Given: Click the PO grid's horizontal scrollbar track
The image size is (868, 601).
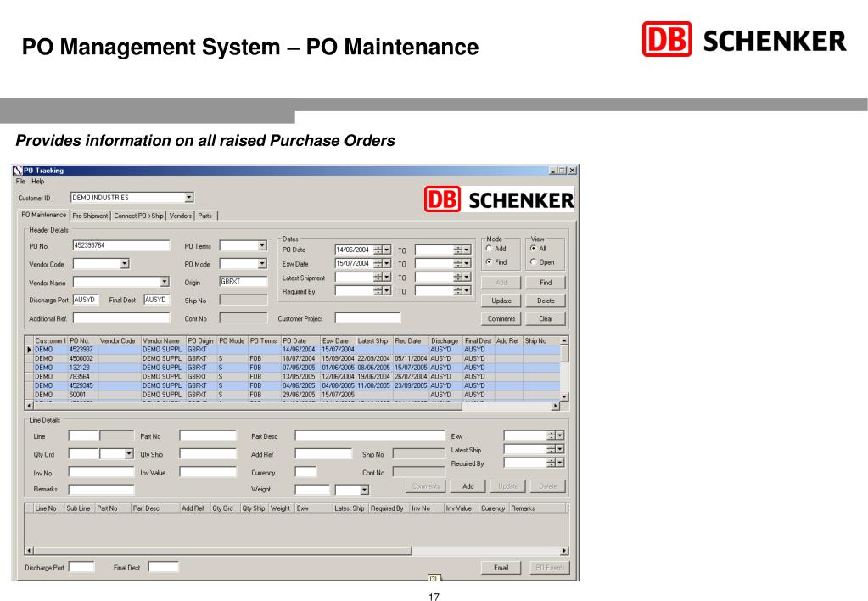Looking at the screenshot, I should point(507,406).
